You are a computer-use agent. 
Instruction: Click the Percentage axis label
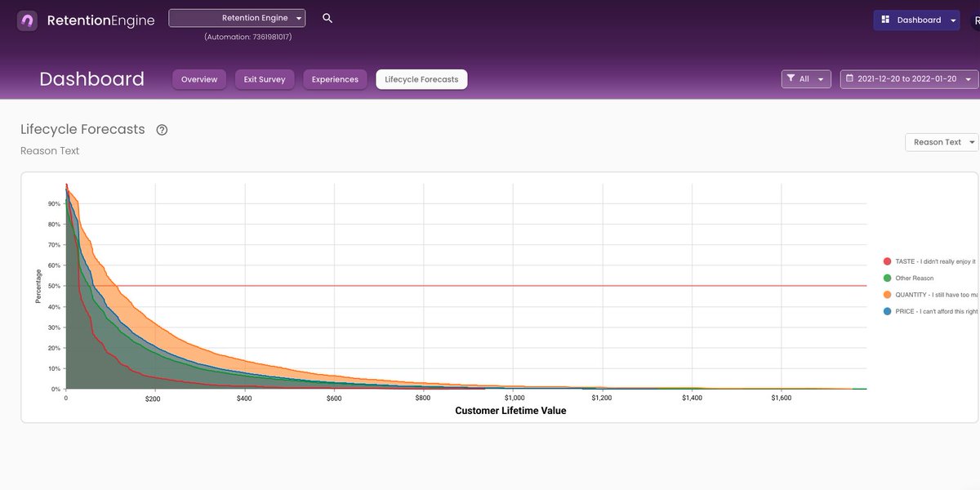pos(38,287)
